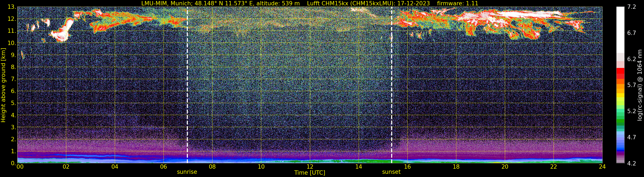Image resolution: width=644 pixels, height=177 pixels.
Task: Click height axis tick '7.'
Action: click(x=13, y=79)
